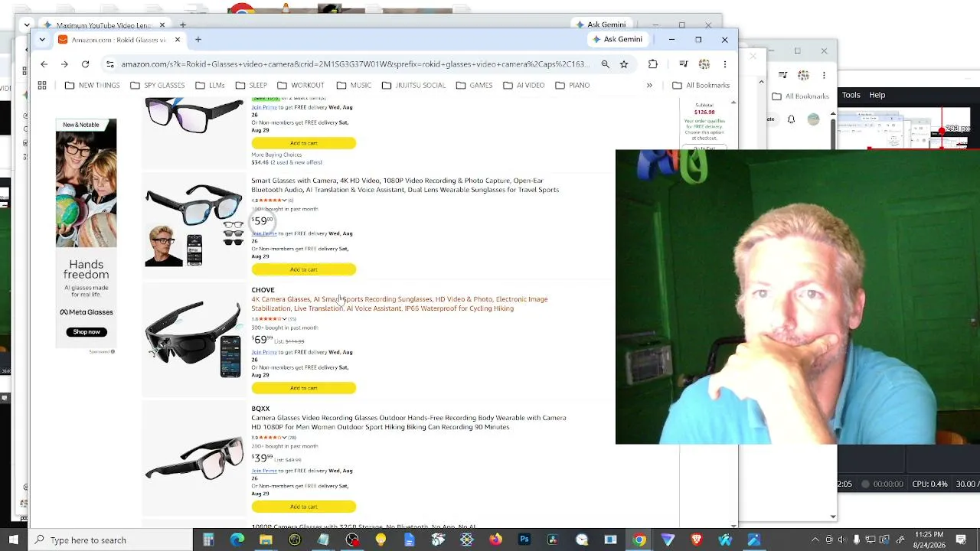
Task: Open the Tools menu in background app
Action: 851,95
